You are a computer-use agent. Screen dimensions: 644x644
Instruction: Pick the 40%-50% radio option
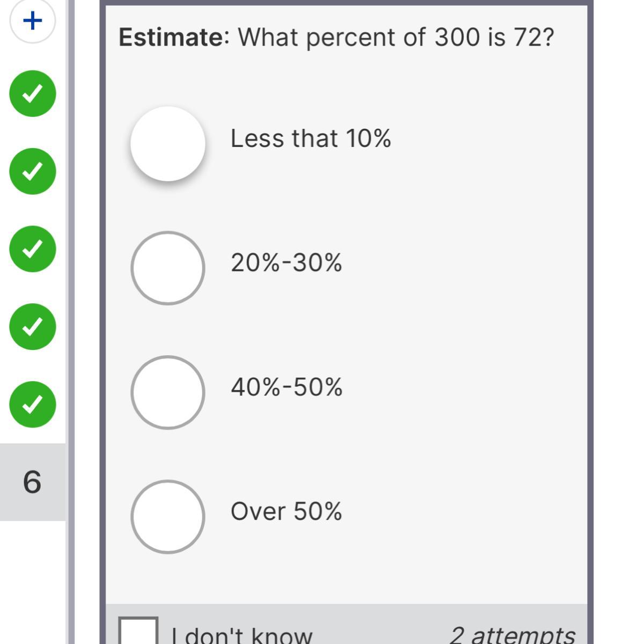[x=168, y=392]
